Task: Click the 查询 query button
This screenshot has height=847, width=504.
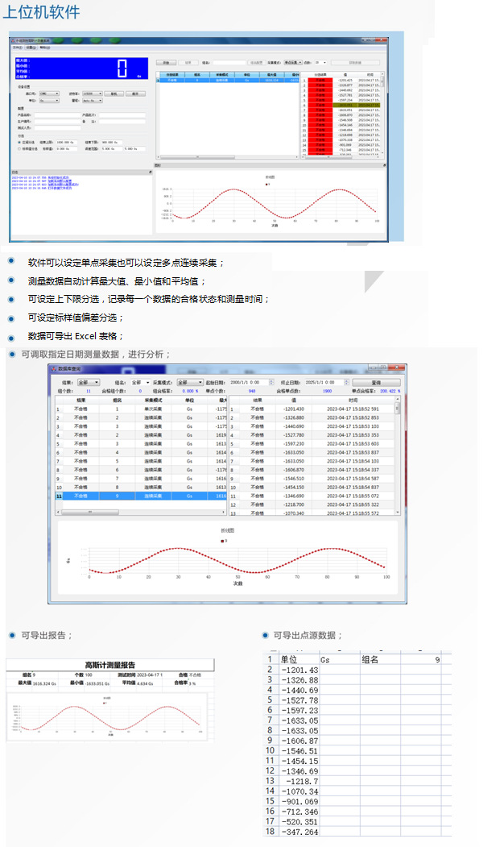Action: pos(376,383)
